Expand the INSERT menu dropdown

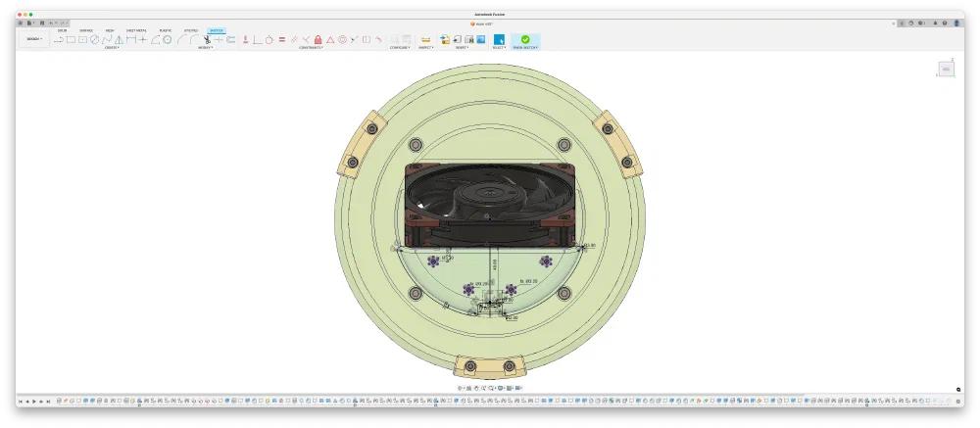[462, 47]
